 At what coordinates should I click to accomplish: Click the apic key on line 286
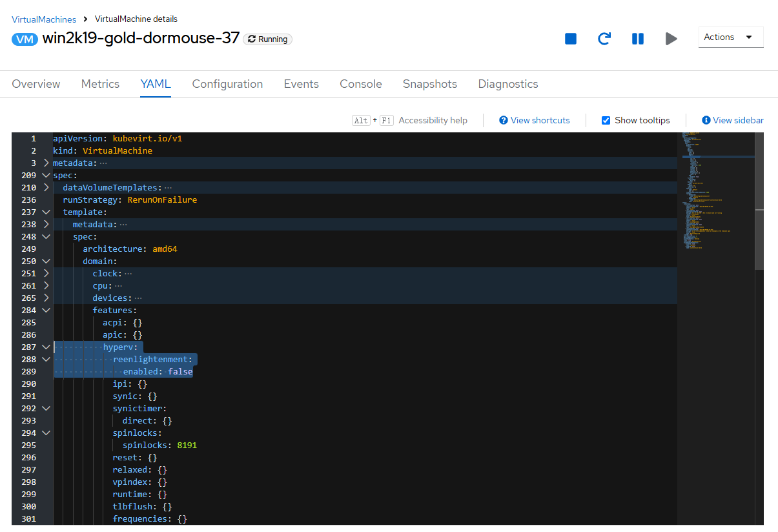pyautogui.click(x=113, y=334)
